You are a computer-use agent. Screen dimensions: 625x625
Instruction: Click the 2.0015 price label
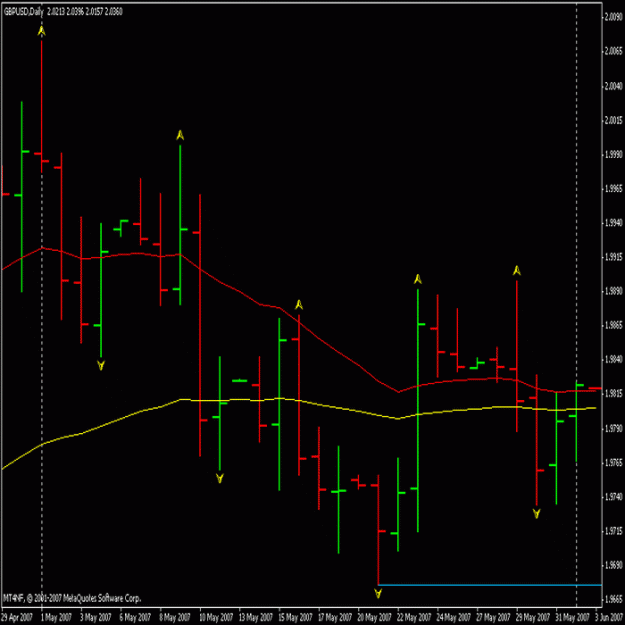click(614, 120)
